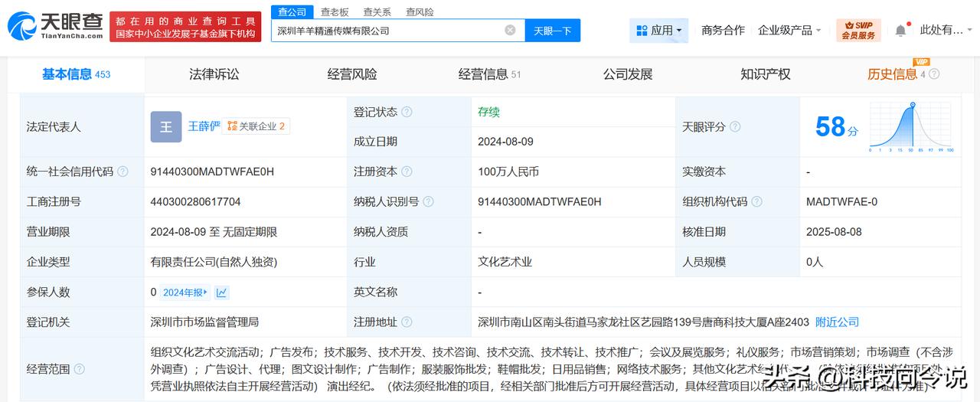Click organization code MADTWFAE-0
Image resolution: width=980 pixels, height=402 pixels.
[842, 201]
